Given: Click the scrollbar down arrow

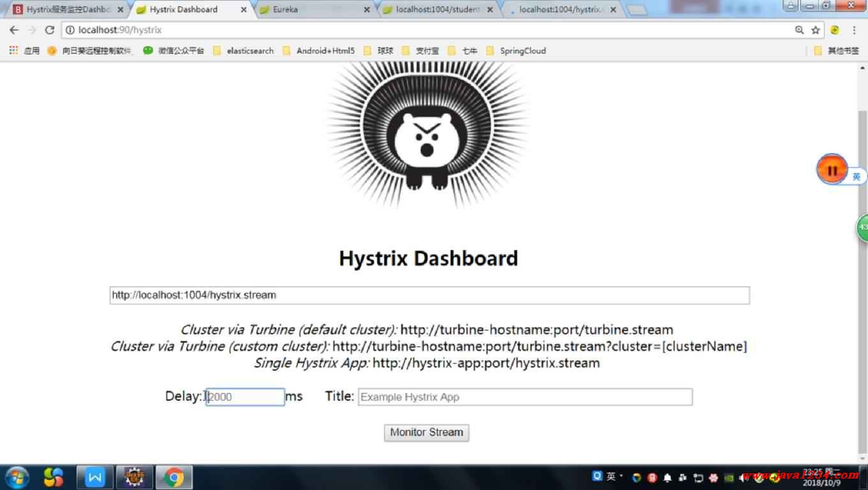Looking at the screenshot, I should 863,459.
